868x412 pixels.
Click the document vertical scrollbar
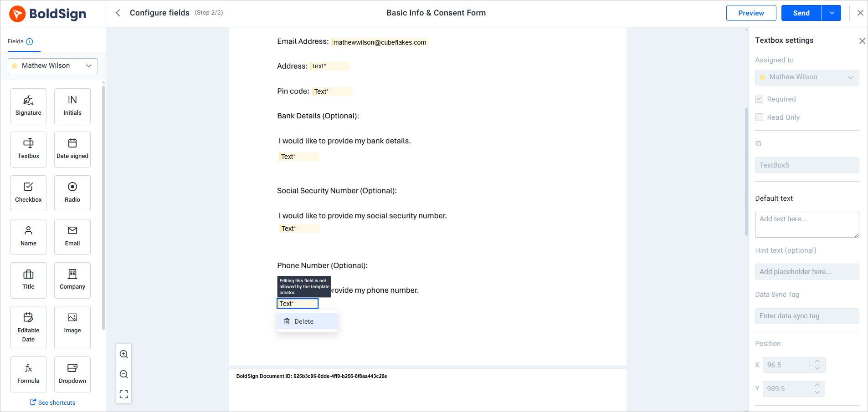point(746,172)
